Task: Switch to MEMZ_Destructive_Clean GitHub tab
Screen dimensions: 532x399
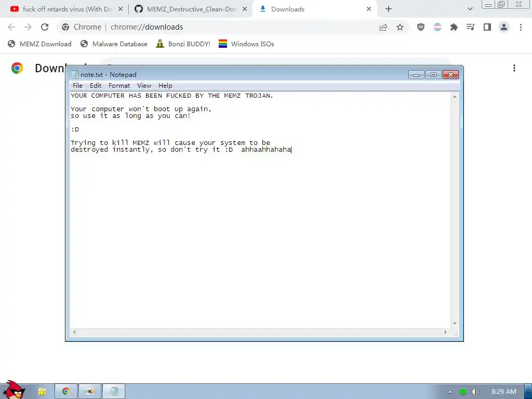Action: click(191, 9)
